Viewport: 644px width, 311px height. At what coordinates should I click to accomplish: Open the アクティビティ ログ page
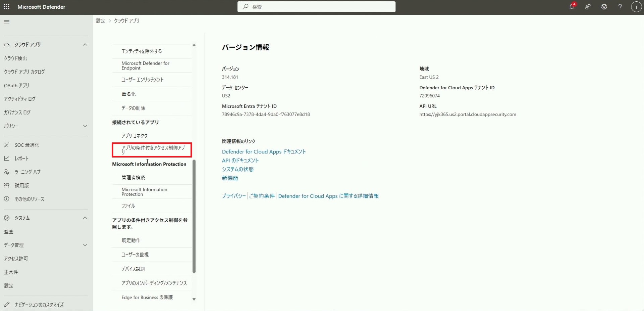click(20, 99)
